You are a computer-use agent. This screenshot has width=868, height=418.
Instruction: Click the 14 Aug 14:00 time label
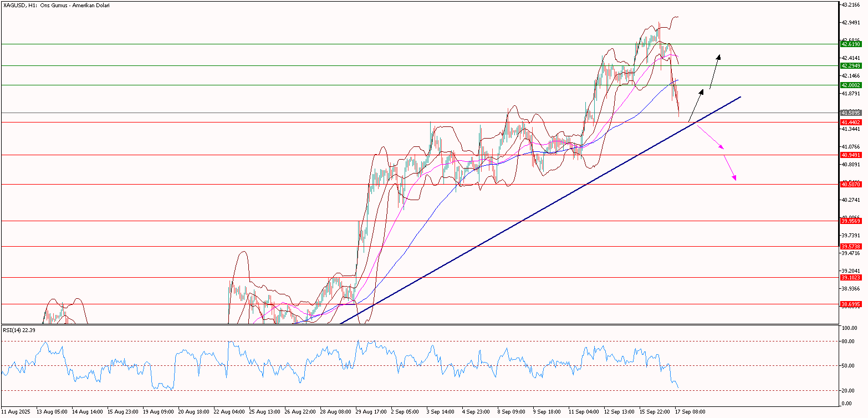coord(88,412)
